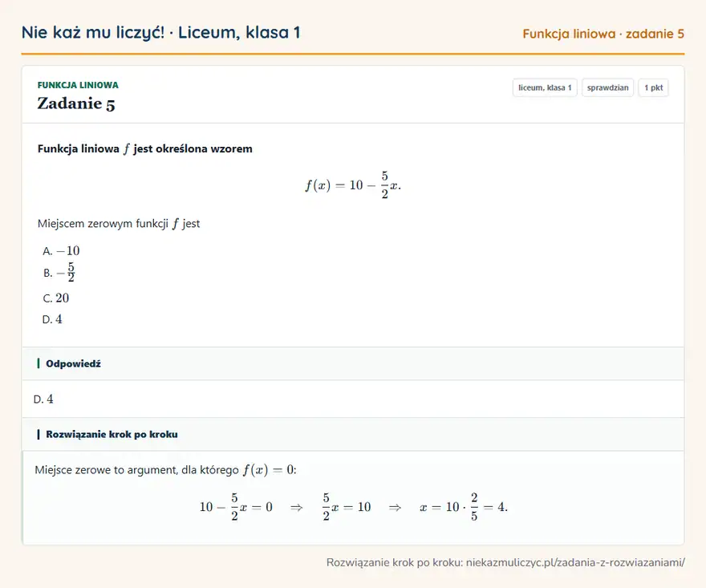Click the 'Funkcja liniowa · zadanie 5' header label

(x=603, y=34)
